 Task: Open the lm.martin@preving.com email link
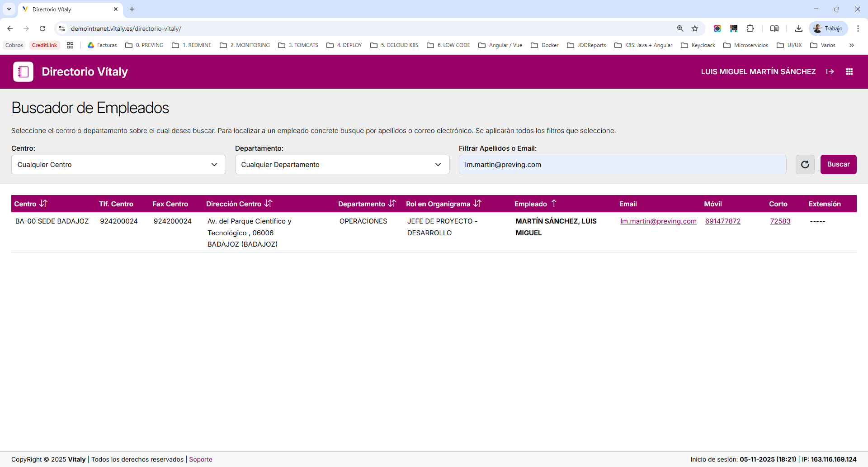click(658, 221)
